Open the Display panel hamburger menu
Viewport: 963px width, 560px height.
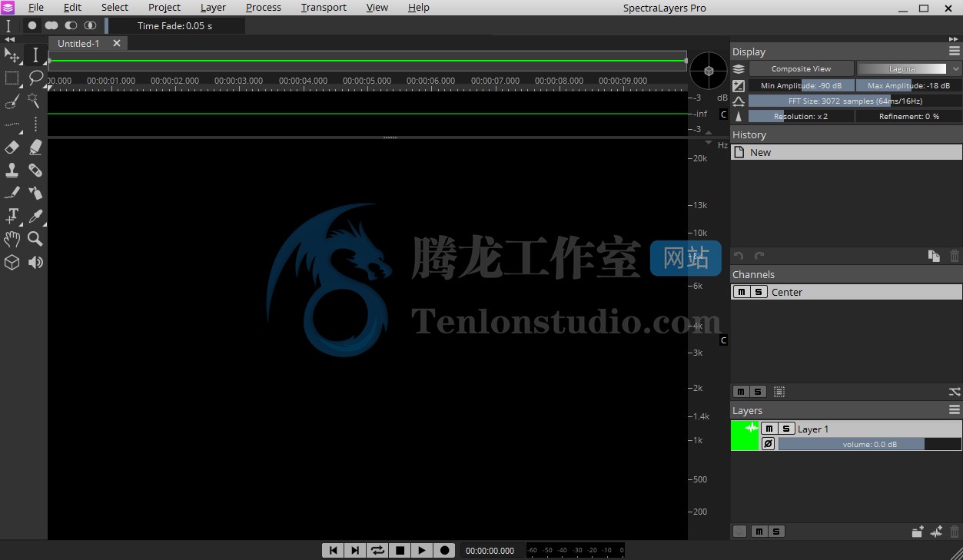point(955,51)
